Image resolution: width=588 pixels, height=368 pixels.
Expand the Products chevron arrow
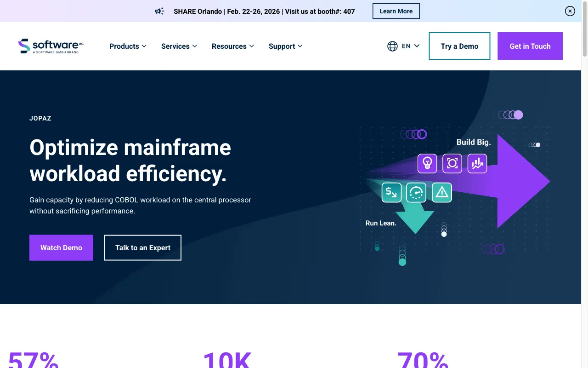pyautogui.click(x=144, y=46)
